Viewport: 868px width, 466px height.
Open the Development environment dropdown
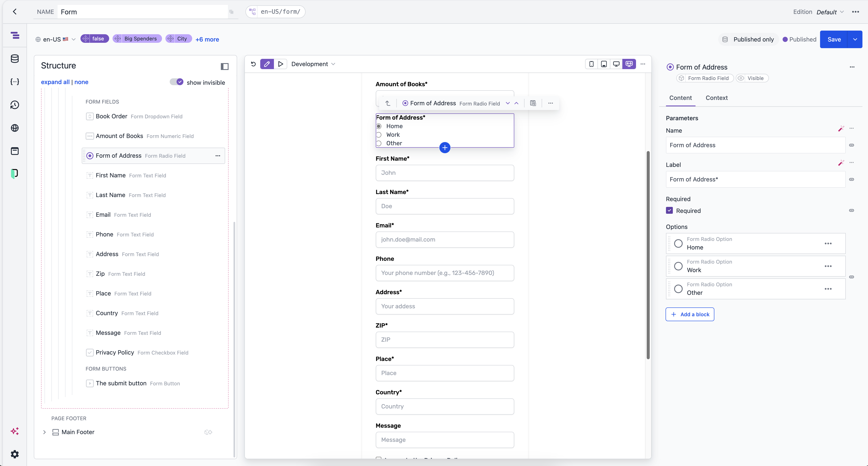coord(313,64)
